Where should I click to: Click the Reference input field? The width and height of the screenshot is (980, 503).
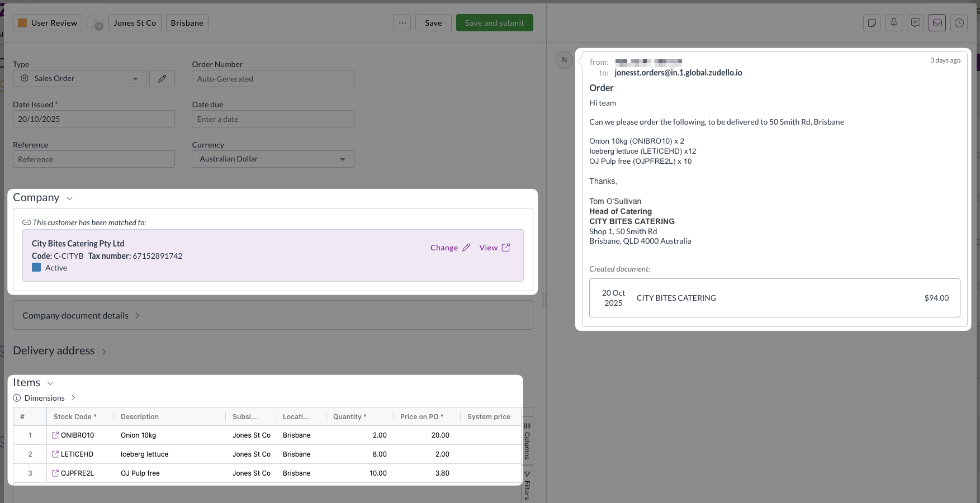[93, 159]
